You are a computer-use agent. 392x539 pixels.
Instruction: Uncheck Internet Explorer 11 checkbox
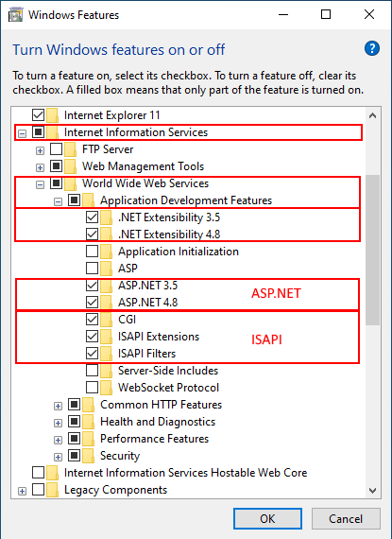(x=38, y=114)
